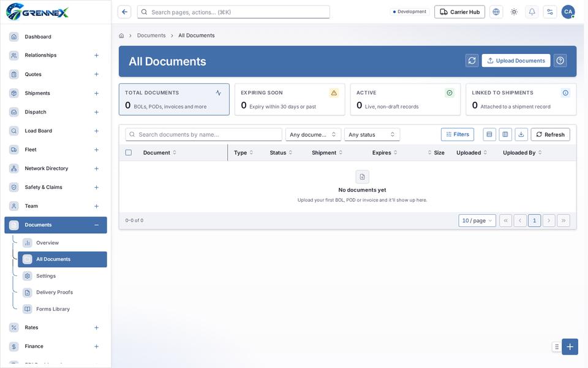
Task: Open the Filters button
Action: (x=457, y=134)
